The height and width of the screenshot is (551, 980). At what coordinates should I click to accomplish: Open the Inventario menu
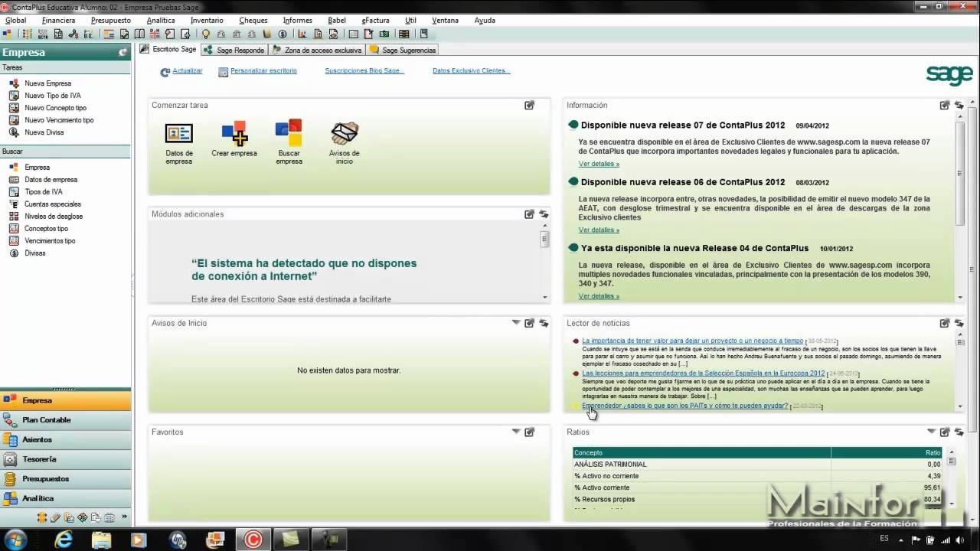[207, 21]
